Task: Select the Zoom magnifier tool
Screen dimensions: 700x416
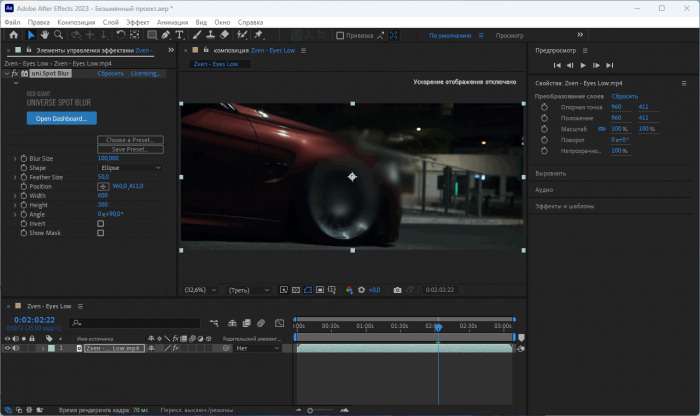Action: (60, 35)
